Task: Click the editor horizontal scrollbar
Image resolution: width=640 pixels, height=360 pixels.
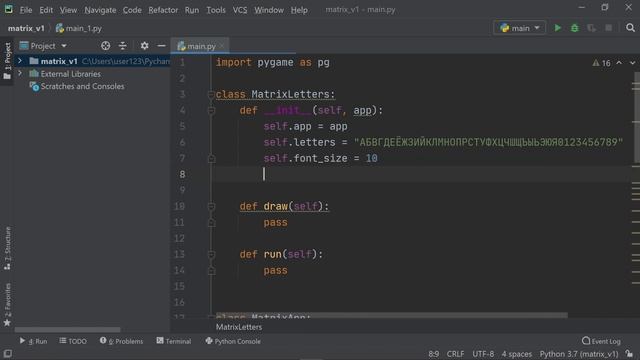Action: pyautogui.click(x=391, y=315)
